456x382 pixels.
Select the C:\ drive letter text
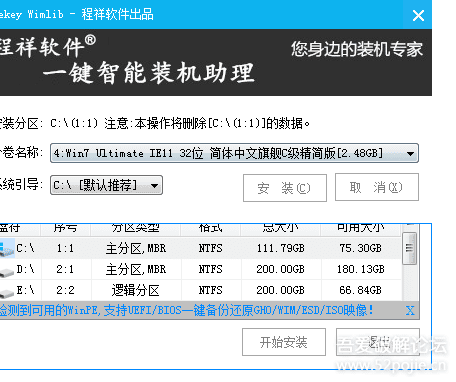pyautogui.click(x=25, y=248)
